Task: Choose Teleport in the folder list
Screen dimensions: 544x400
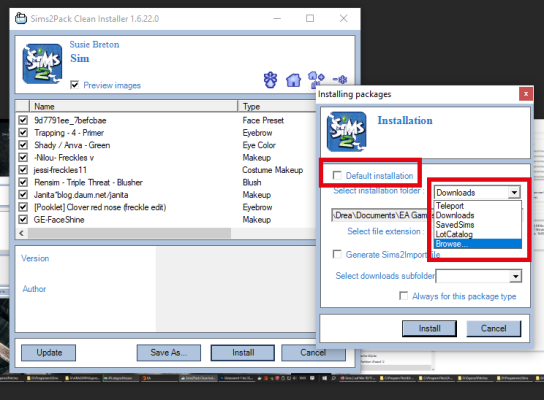Action: click(x=478, y=205)
